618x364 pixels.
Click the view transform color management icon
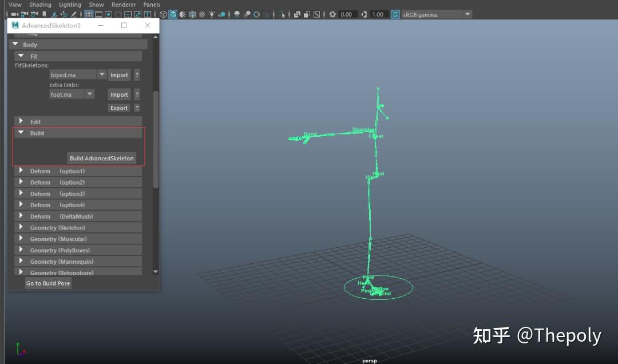395,14
